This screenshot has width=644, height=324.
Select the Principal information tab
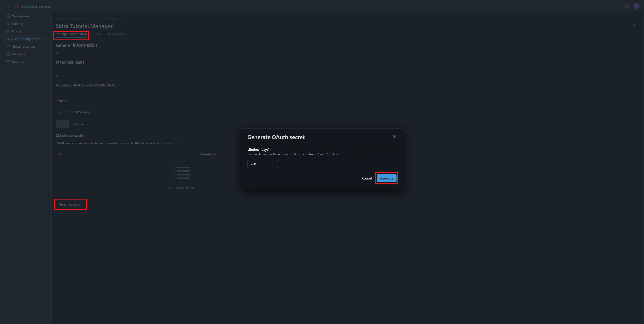pyautogui.click(x=71, y=34)
